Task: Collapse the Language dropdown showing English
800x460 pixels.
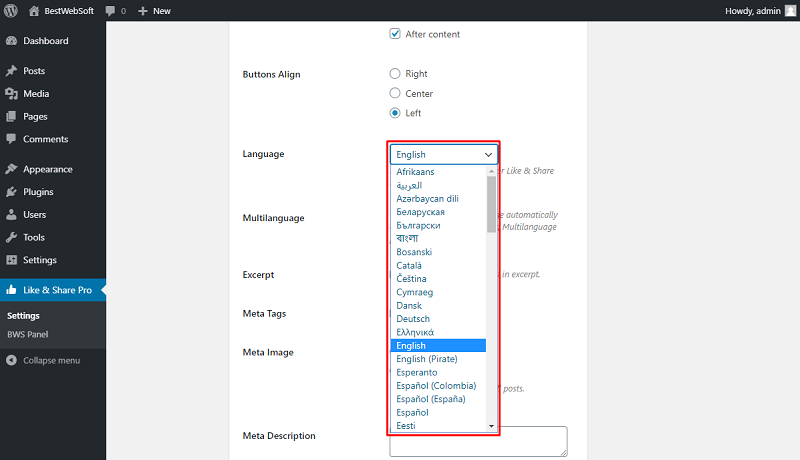Action: (x=443, y=155)
